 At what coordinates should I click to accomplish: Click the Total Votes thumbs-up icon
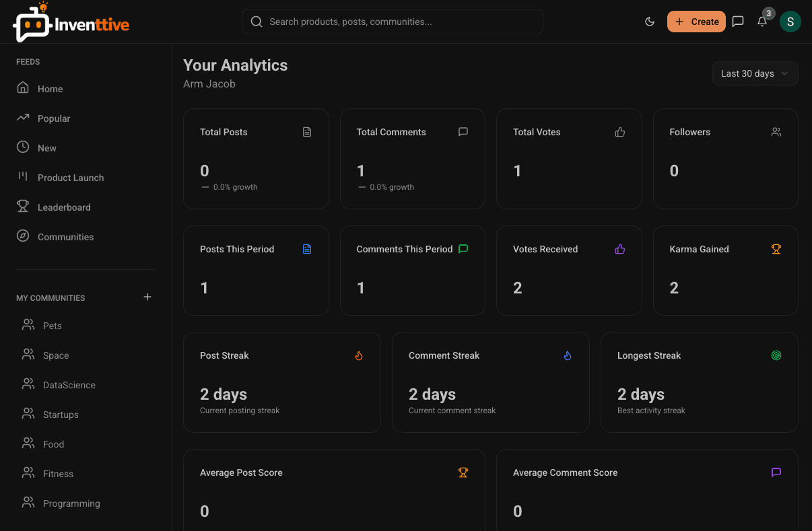coord(620,132)
